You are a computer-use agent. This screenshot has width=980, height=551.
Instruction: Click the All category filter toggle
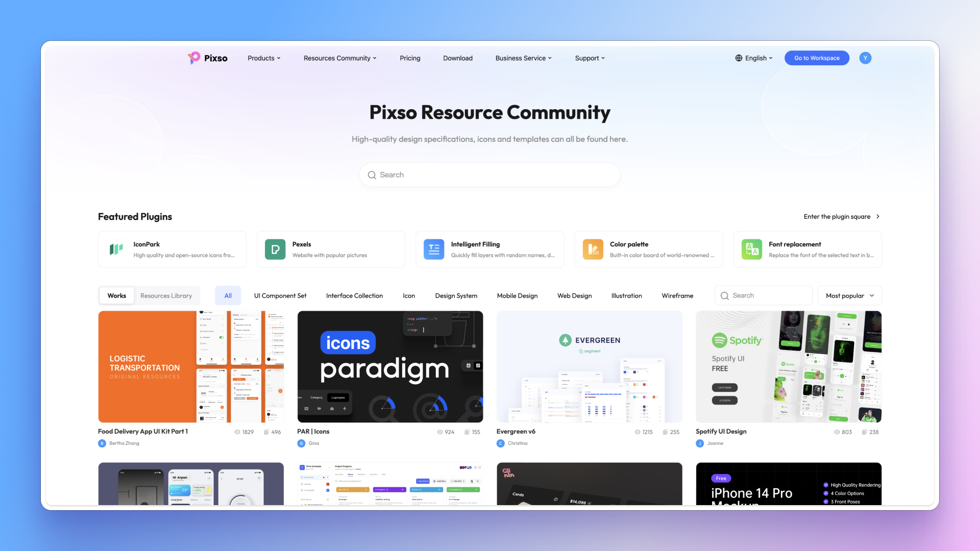click(228, 295)
